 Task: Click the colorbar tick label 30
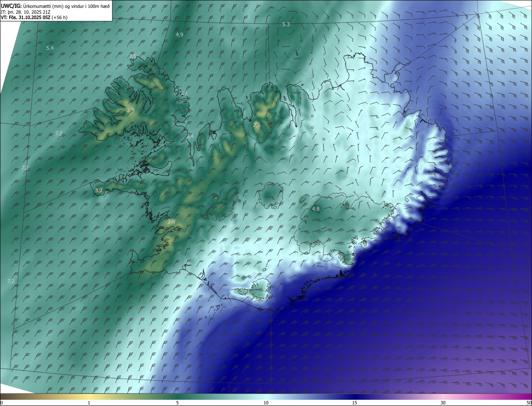click(x=443, y=403)
